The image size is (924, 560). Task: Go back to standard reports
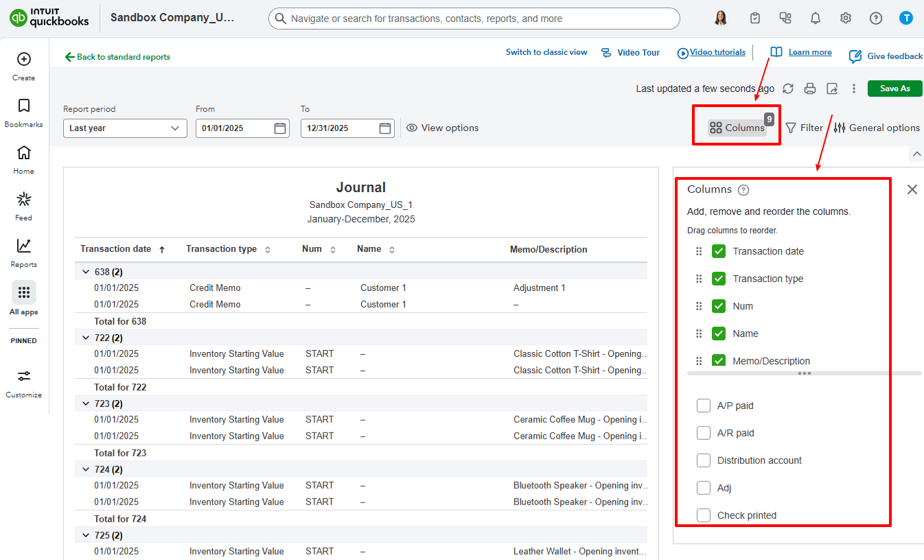[x=117, y=57]
